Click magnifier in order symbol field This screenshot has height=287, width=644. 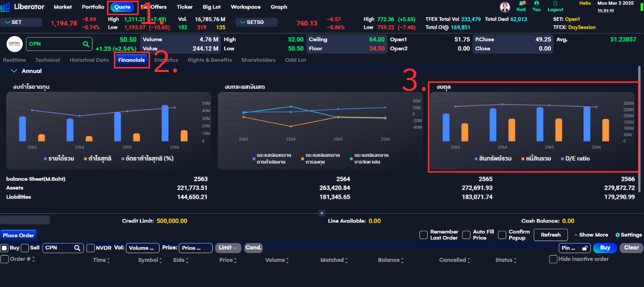tap(77, 248)
